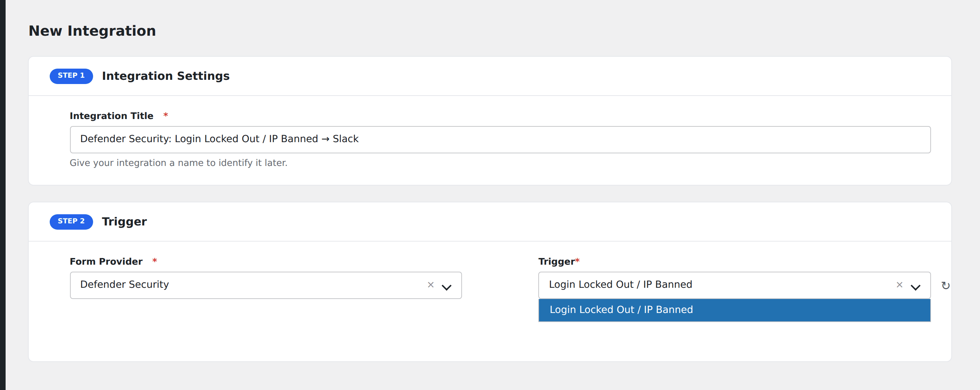This screenshot has width=980, height=390.
Task: Click the 'Trigger' section heading
Action: [124, 222]
